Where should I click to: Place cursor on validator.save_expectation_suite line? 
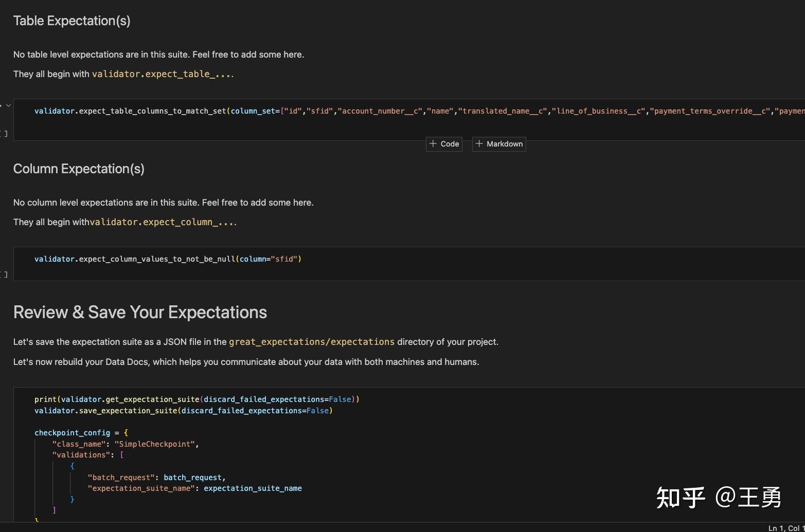(183, 411)
